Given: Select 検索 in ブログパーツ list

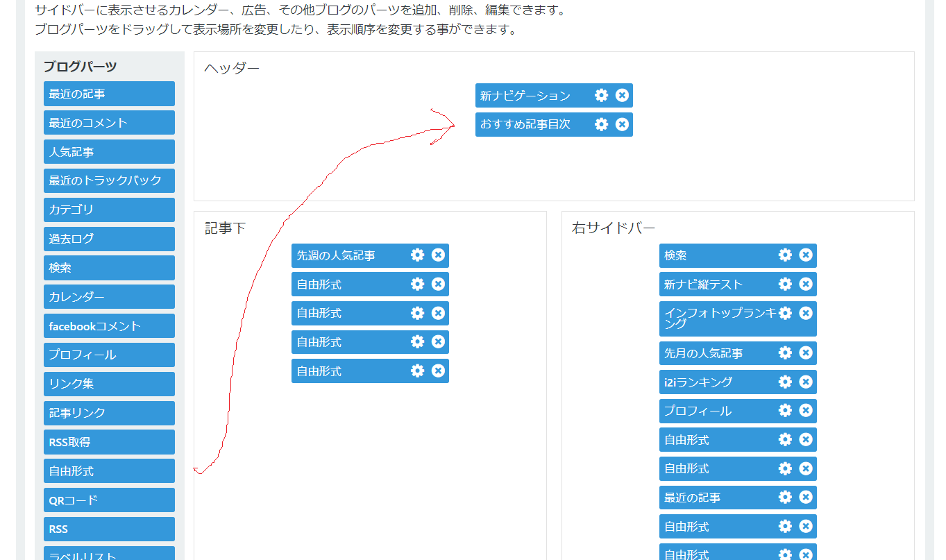Looking at the screenshot, I should 109,268.
